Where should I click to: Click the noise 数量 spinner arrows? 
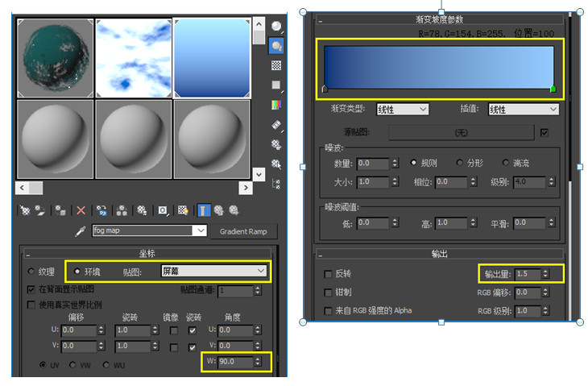[395, 163]
